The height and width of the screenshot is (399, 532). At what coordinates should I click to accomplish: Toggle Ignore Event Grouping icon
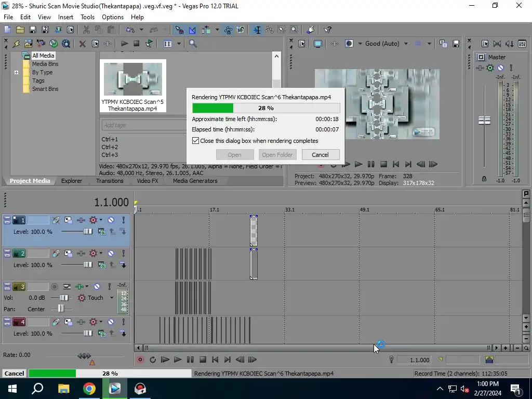coord(241,30)
